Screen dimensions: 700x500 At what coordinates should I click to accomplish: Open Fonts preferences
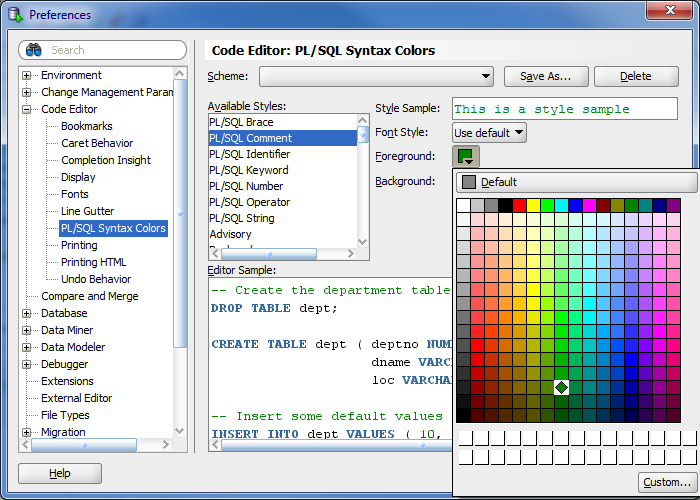click(75, 194)
